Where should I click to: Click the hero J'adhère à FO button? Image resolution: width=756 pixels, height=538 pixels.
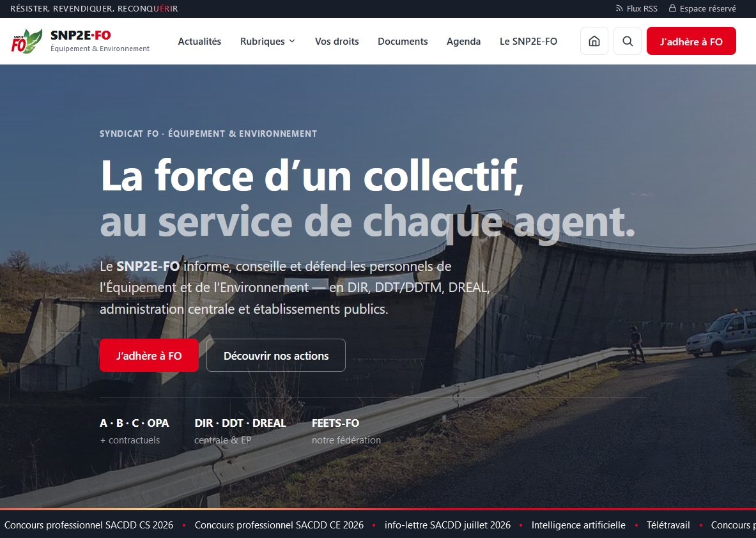click(x=149, y=355)
